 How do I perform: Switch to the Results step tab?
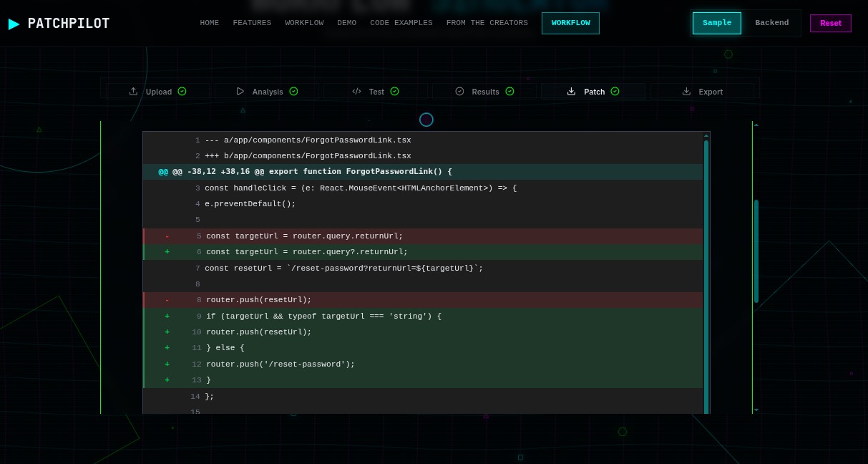pyautogui.click(x=484, y=92)
